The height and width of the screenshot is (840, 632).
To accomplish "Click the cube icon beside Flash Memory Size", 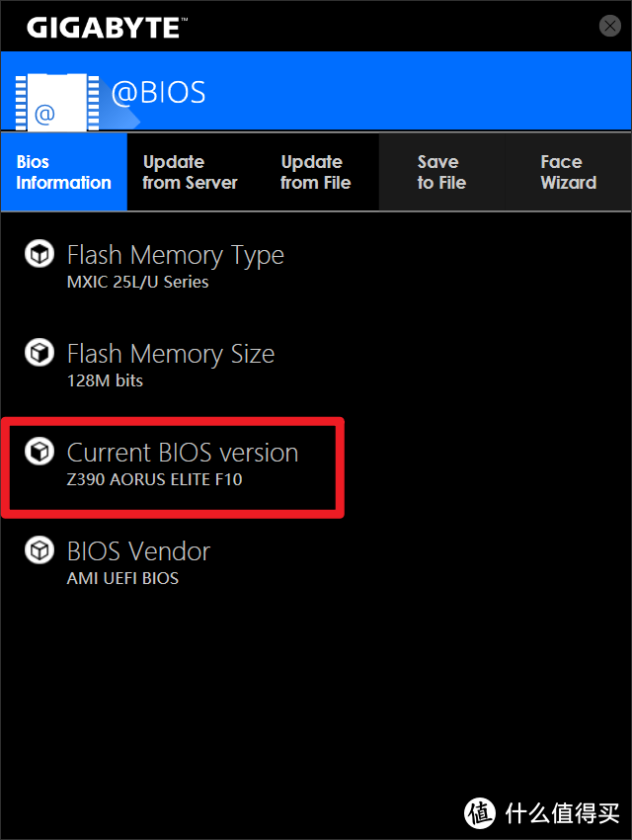I will click(x=39, y=353).
